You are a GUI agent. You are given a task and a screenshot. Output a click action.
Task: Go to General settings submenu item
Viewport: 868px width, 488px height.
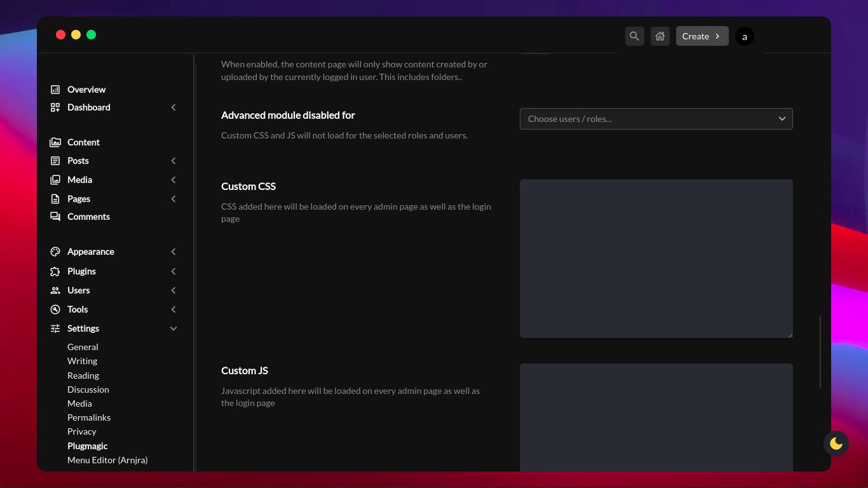83,347
